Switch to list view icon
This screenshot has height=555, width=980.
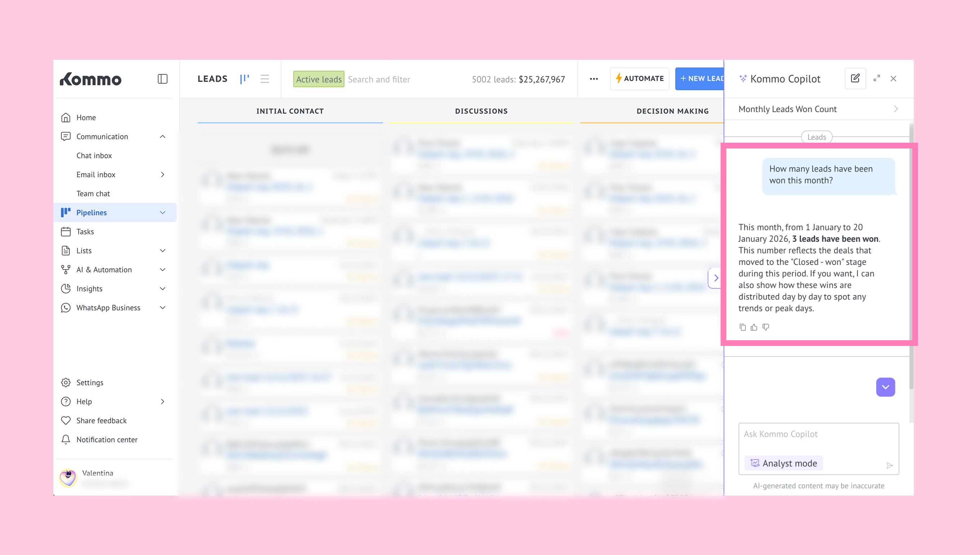click(x=265, y=79)
